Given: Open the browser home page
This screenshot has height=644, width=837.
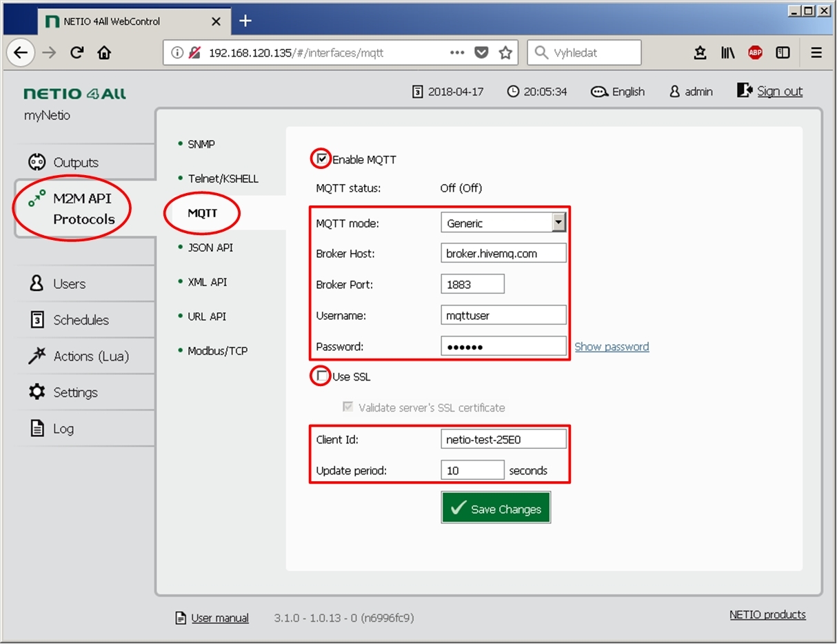Looking at the screenshot, I should tap(103, 52).
